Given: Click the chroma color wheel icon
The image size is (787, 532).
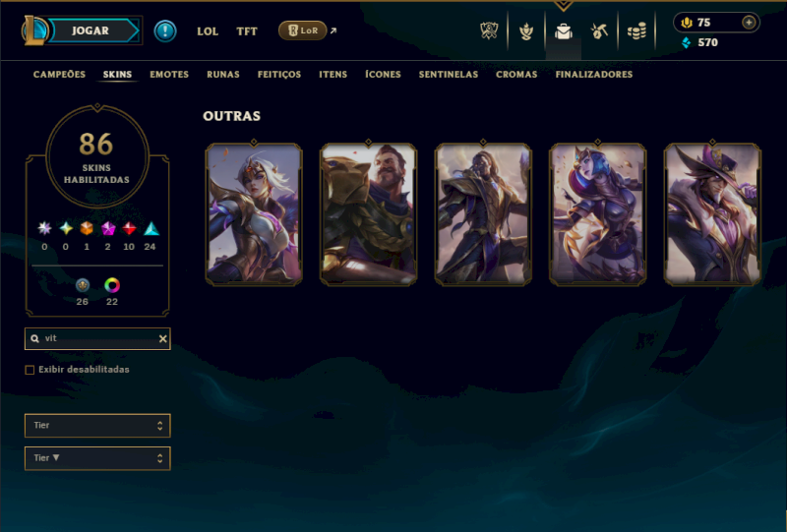Looking at the screenshot, I should [112, 285].
